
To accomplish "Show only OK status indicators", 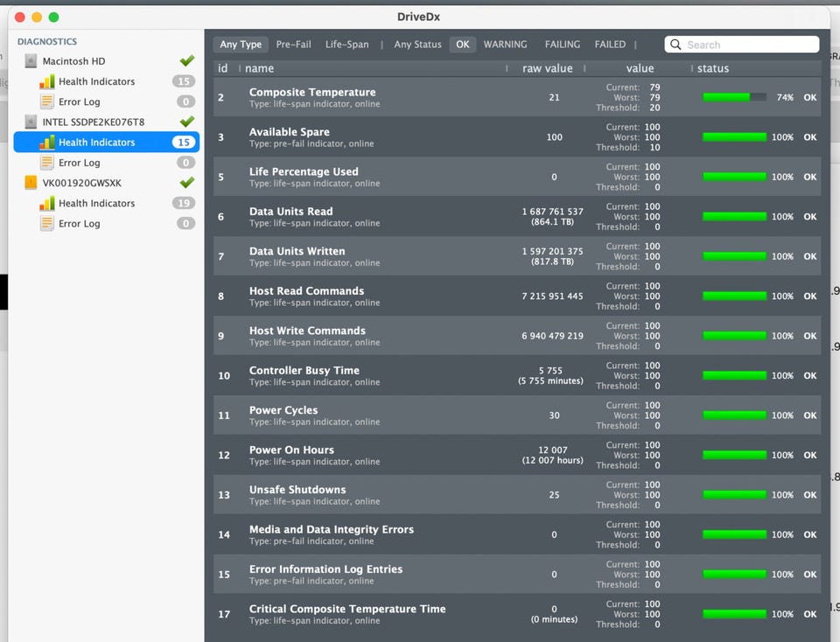I will tap(463, 45).
